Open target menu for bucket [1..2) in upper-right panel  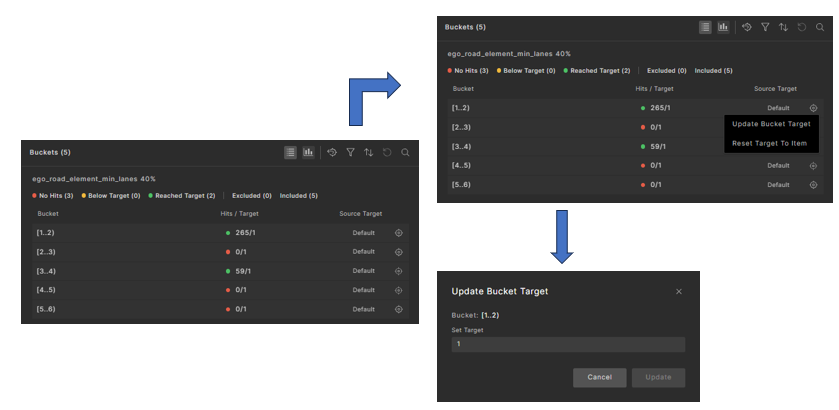(813, 107)
